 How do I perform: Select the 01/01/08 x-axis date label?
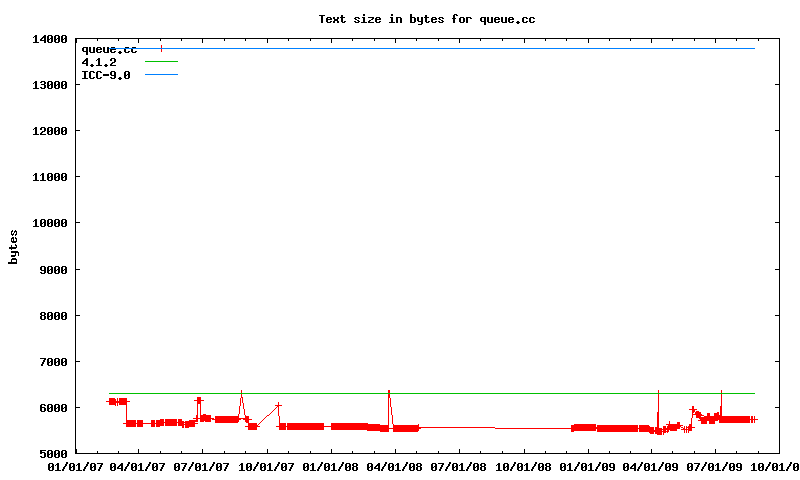331,466
